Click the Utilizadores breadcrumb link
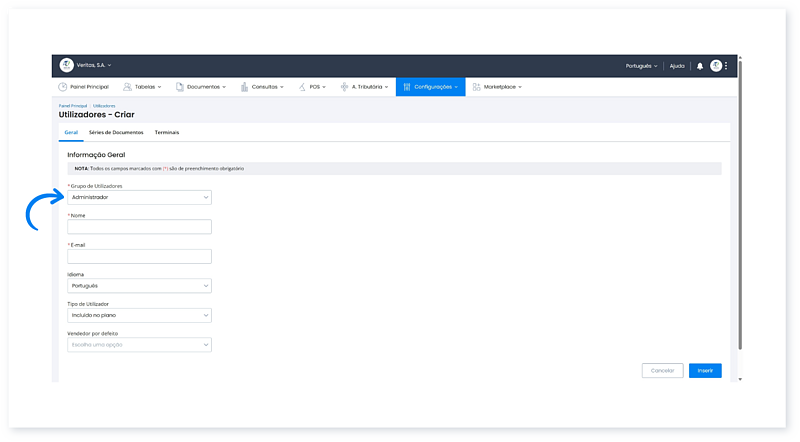This screenshot has width=800, height=442. (x=104, y=106)
